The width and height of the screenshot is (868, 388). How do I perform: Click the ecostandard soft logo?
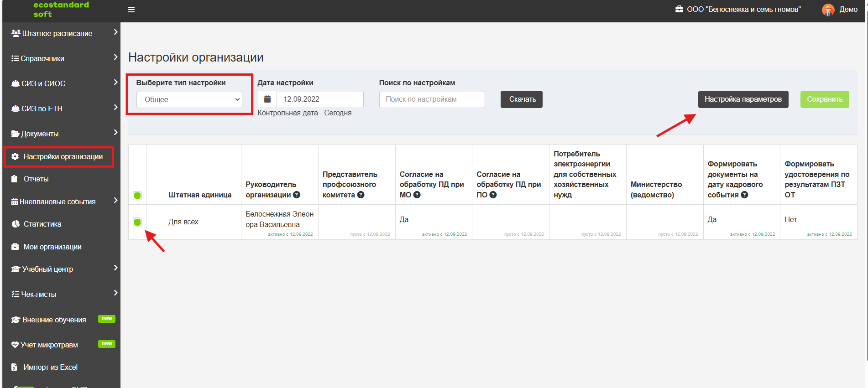[61, 10]
